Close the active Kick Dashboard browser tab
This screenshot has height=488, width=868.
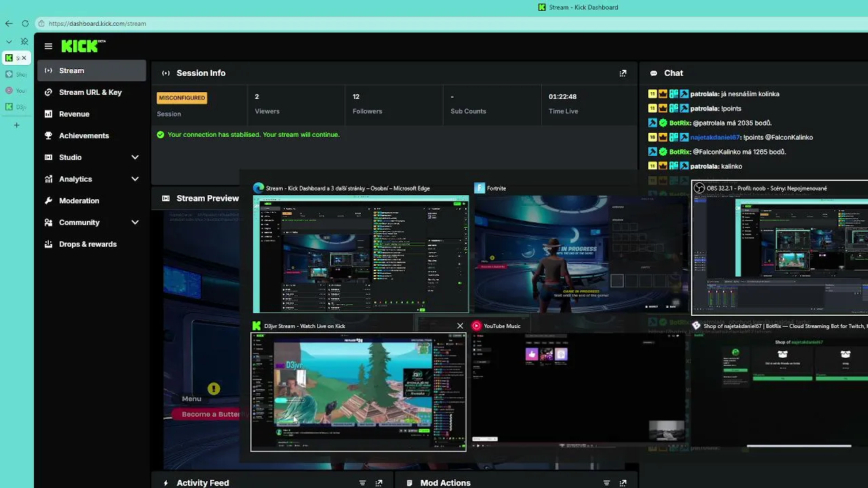[25, 58]
